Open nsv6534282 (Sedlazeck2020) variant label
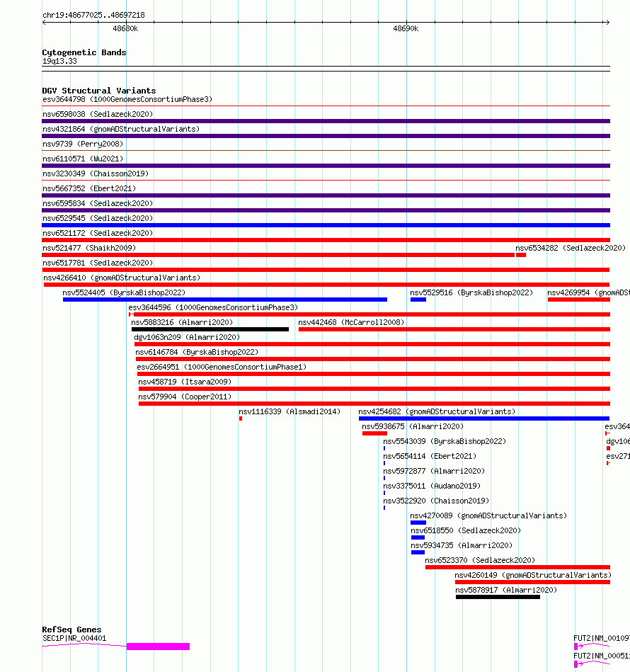630x672 pixels. [571, 248]
